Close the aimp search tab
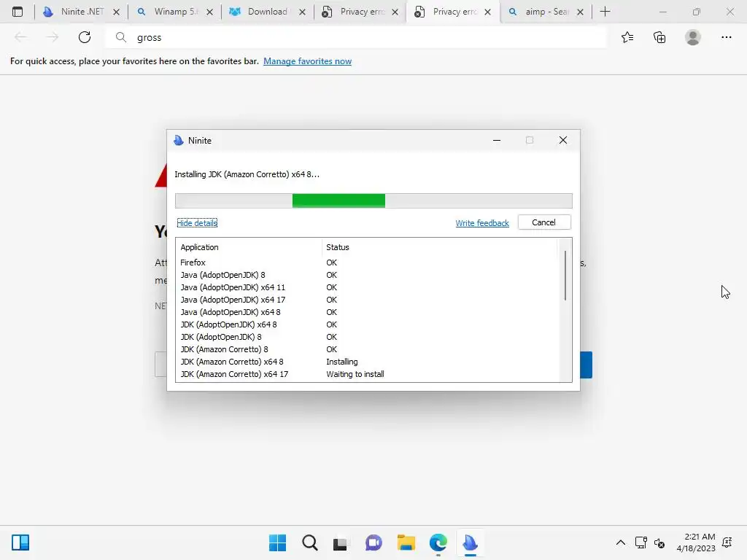747x560 pixels. (580, 12)
